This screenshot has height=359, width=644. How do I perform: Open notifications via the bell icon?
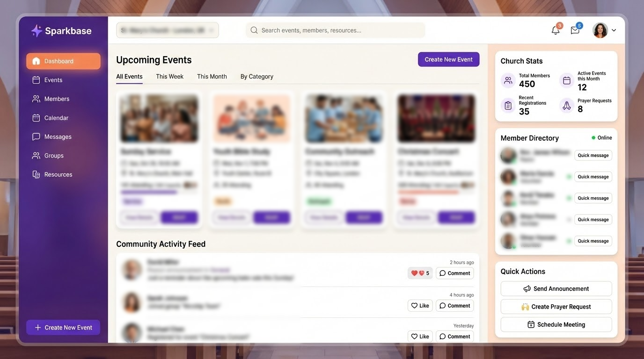click(x=555, y=29)
